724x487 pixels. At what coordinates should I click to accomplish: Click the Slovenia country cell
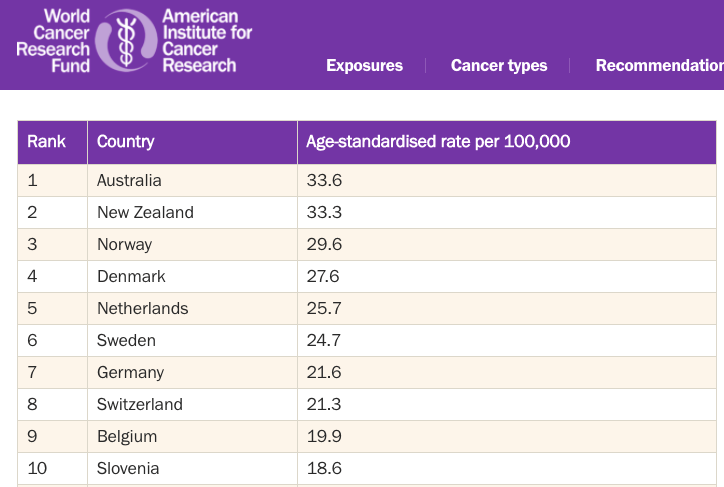tap(128, 469)
